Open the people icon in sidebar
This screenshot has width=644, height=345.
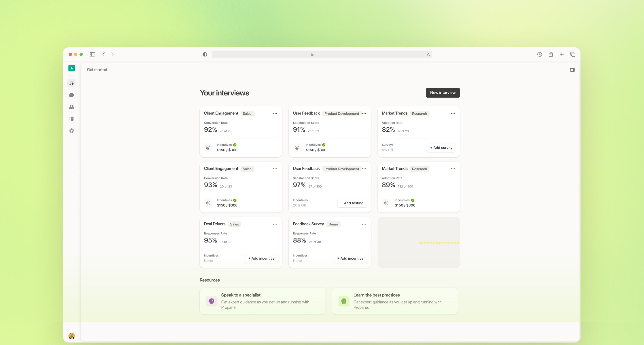pyautogui.click(x=72, y=107)
